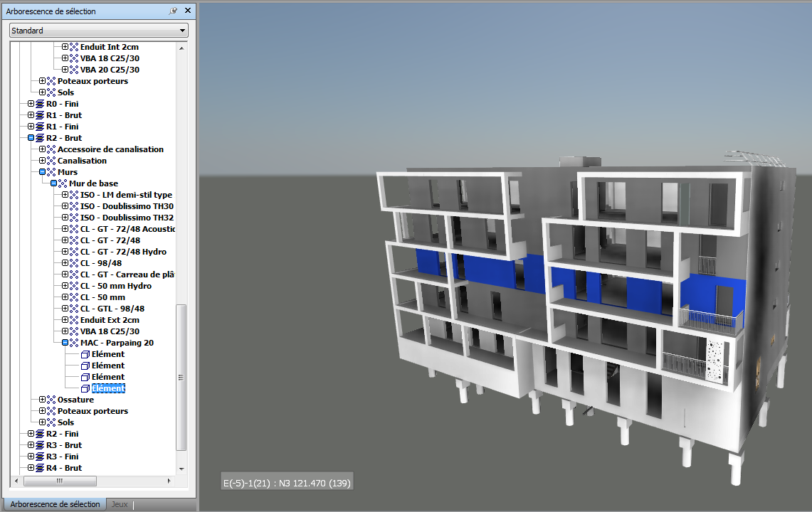Screen dimensions: 812x512
Task: Click the VBA 20 C25/30 node icon
Action: coord(74,70)
